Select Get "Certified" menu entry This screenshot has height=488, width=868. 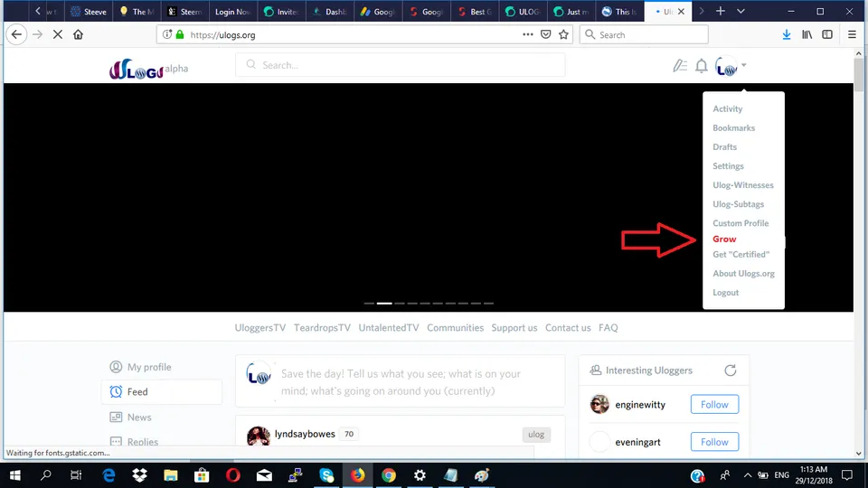coord(741,255)
